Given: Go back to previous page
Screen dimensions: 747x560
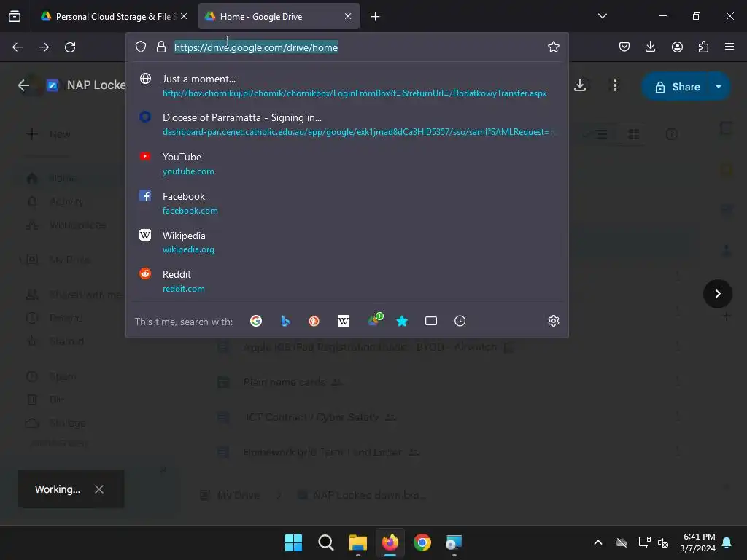Looking at the screenshot, I should (x=18, y=47).
